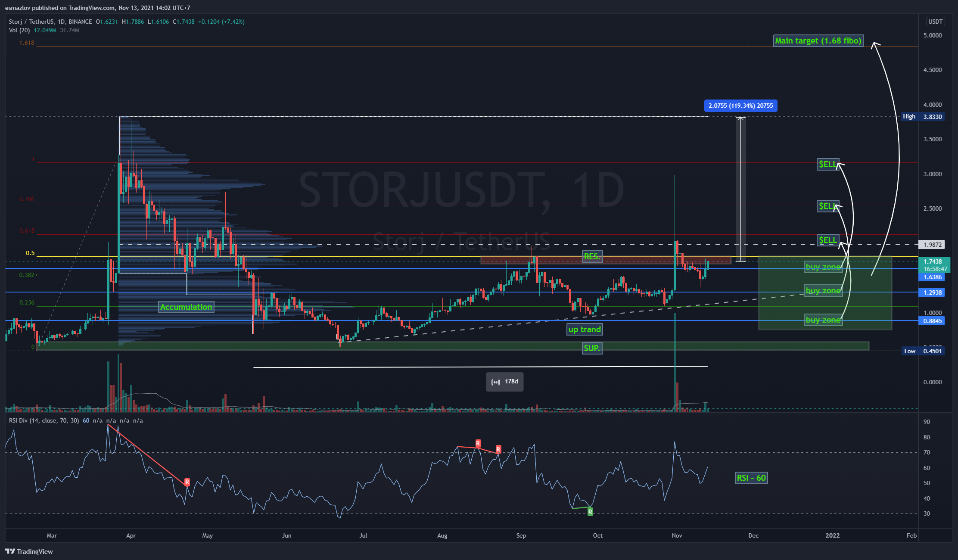The width and height of the screenshot is (958, 560).
Task: Click the High 3.8330 price tag
Action: pos(923,117)
